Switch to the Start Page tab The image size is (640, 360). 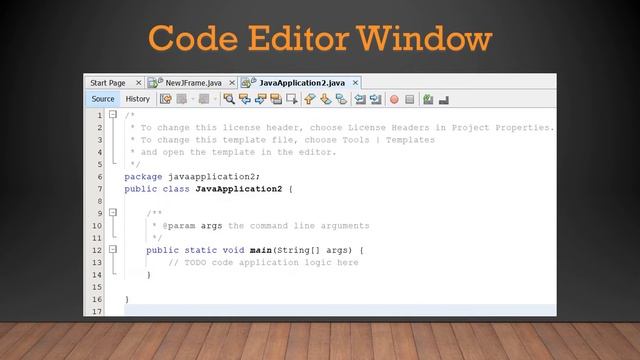(x=108, y=83)
